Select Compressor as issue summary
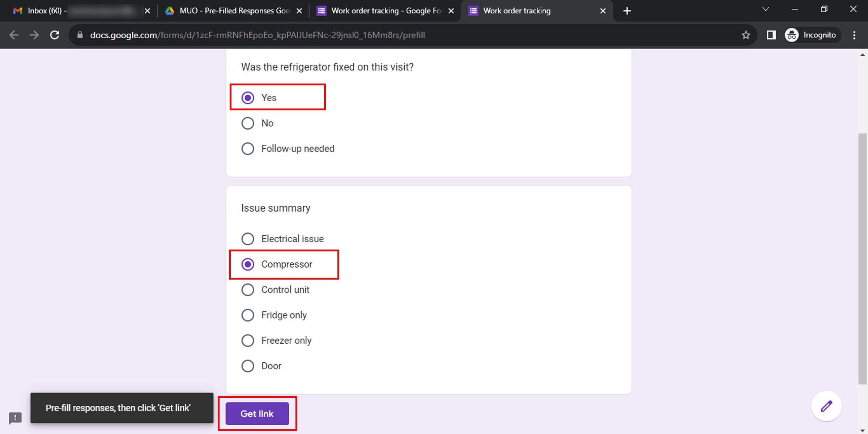The width and height of the screenshot is (868, 434). pos(248,264)
